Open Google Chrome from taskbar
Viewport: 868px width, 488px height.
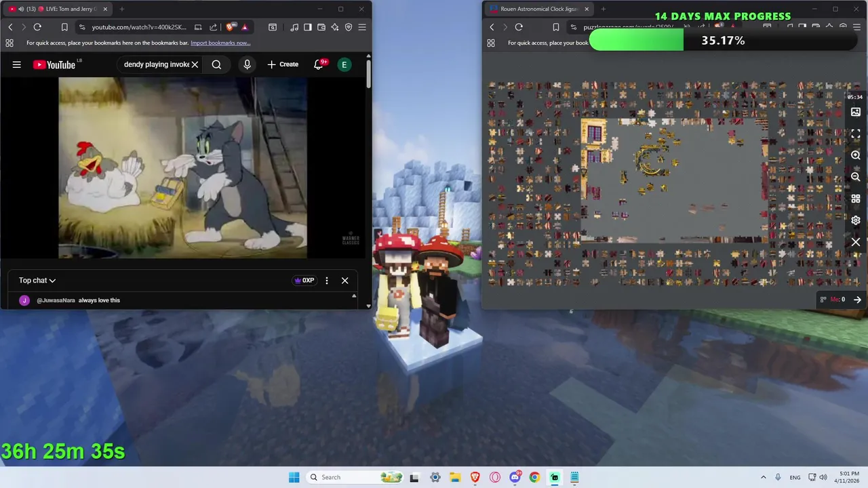point(534,477)
